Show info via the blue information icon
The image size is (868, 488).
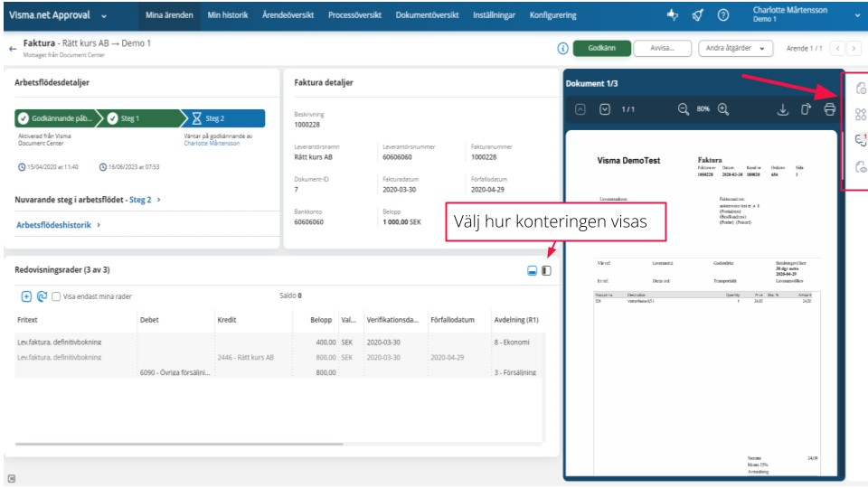[x=562, y=48]
